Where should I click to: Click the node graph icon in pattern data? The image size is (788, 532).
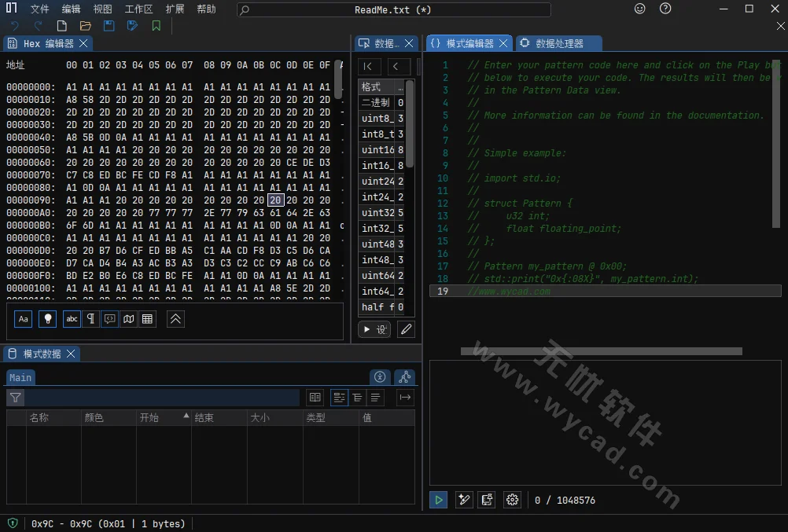coord(404,377)
